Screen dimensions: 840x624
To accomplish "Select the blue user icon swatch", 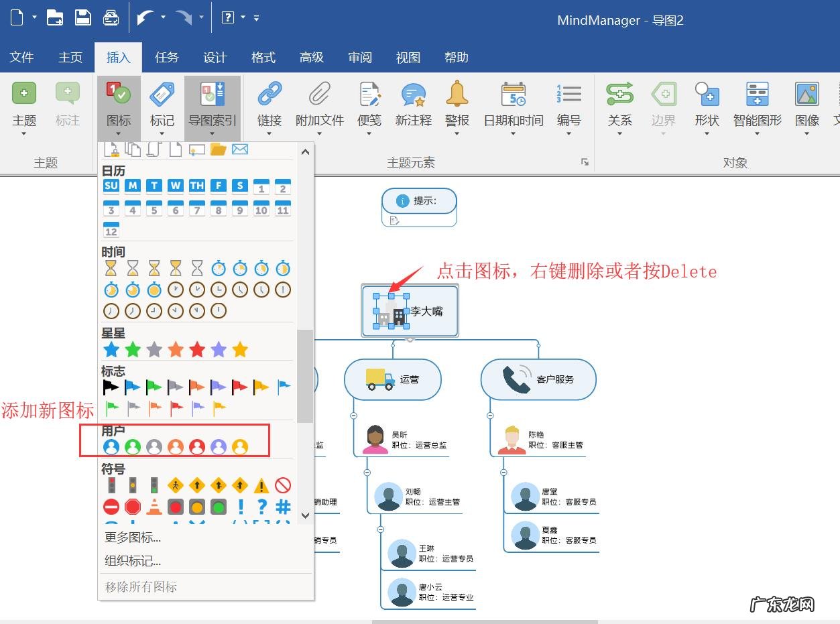I will click(x=111, y=447).
